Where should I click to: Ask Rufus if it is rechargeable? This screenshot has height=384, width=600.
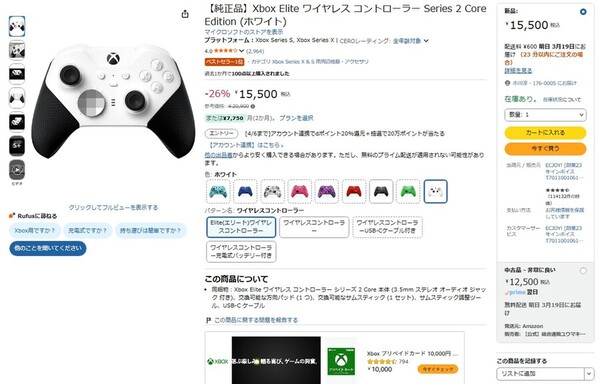[x=88, y=231]
